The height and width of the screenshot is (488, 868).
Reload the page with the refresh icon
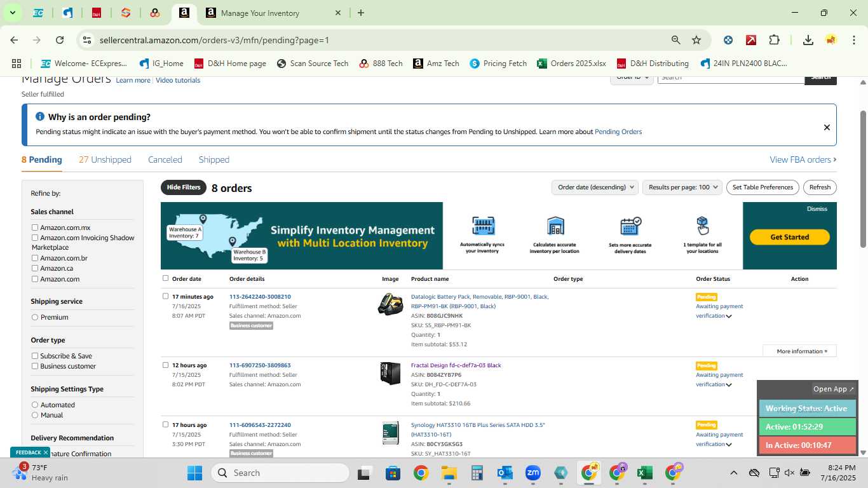(x=60, y=40)
